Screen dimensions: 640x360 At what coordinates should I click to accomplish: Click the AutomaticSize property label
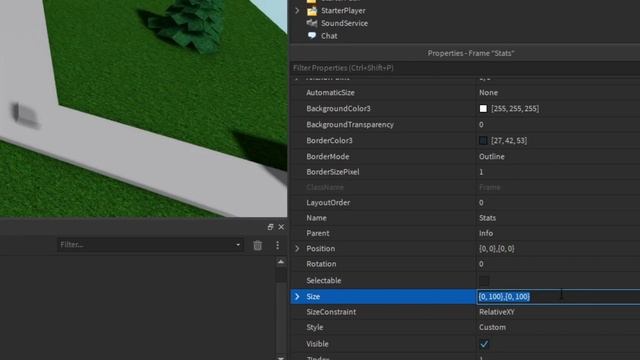click(x=330, y=93)
